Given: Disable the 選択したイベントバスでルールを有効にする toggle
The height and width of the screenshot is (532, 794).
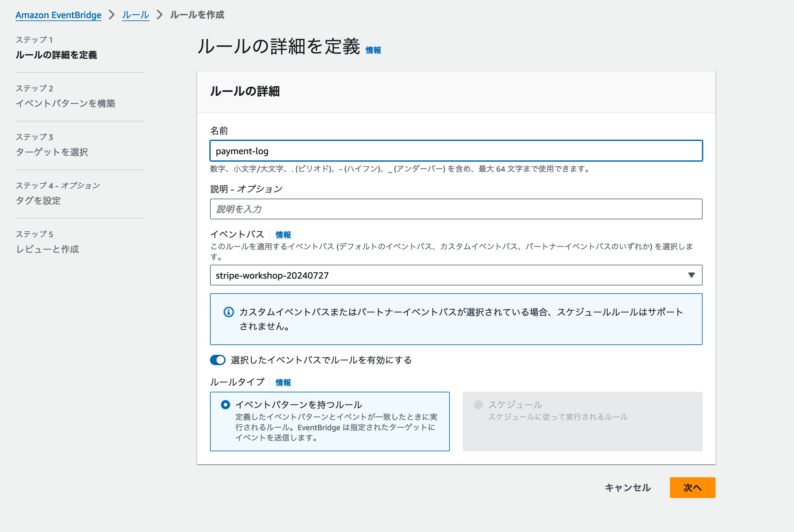Looking at the screenshot, I should pos(217,360).
